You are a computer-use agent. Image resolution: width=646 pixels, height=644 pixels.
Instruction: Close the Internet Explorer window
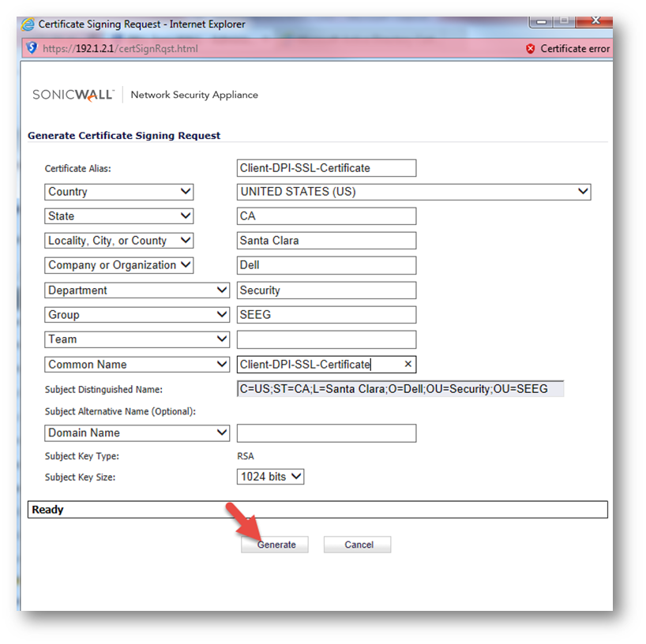(x=595, y=21)
